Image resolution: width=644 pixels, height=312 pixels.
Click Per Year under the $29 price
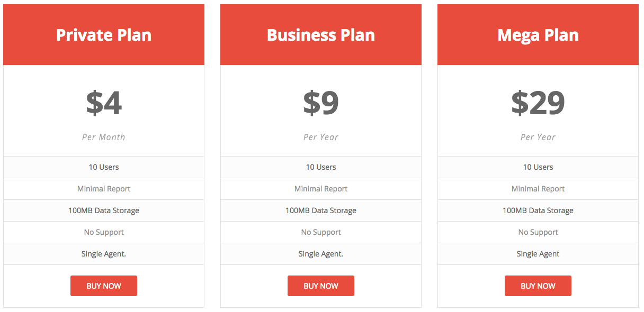coord(538,137)
